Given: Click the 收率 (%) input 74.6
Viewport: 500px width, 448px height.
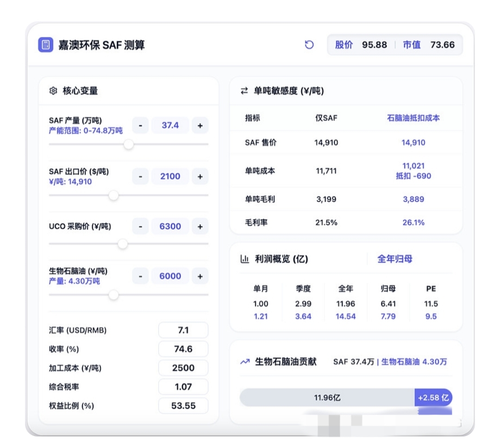Looking at the screenshot, I should [x=183, y=349].
